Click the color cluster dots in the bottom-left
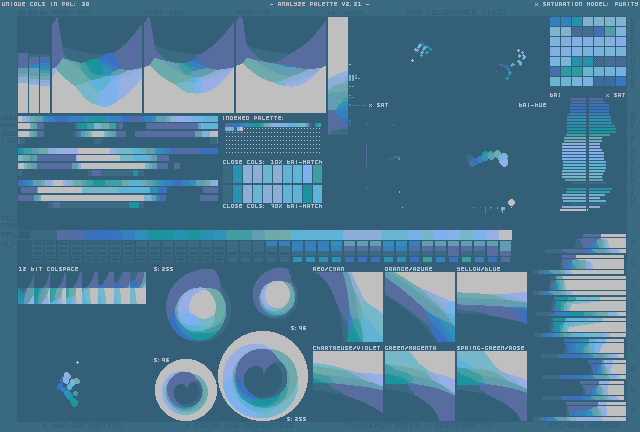640x432 pixels. (x=68, y=387)
